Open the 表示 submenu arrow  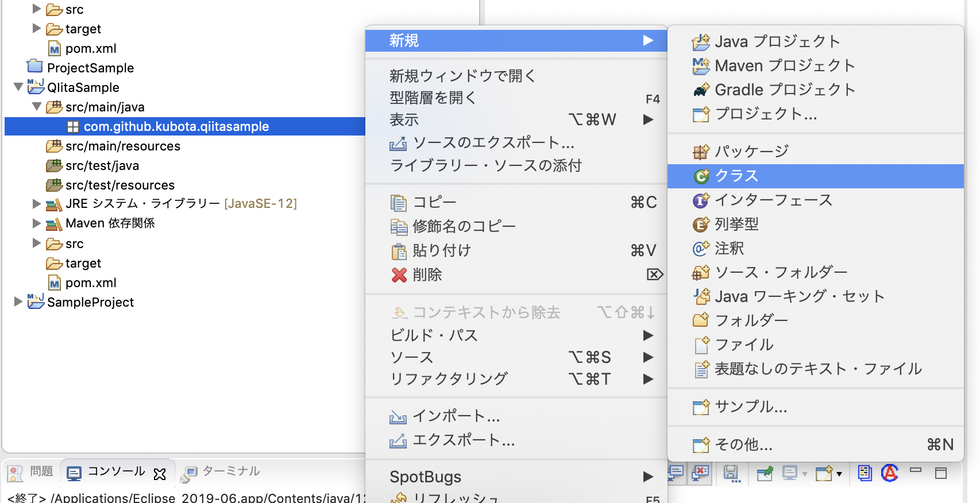(x=648, y=119)
